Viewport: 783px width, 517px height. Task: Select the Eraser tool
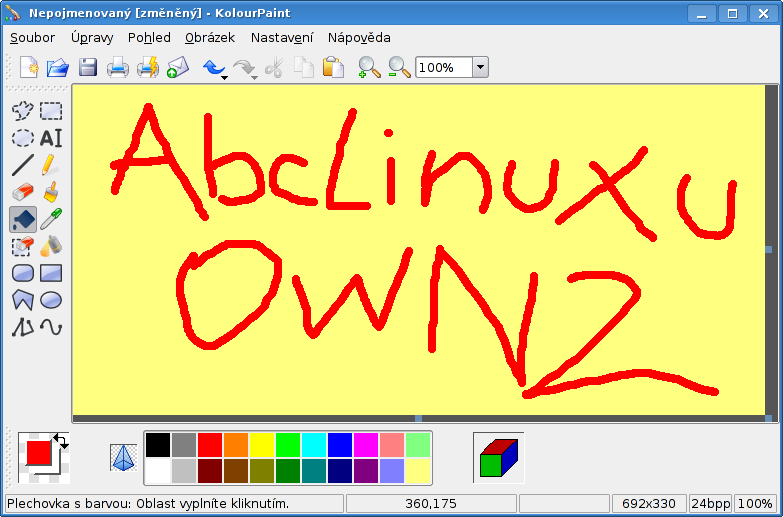(22, 192)
